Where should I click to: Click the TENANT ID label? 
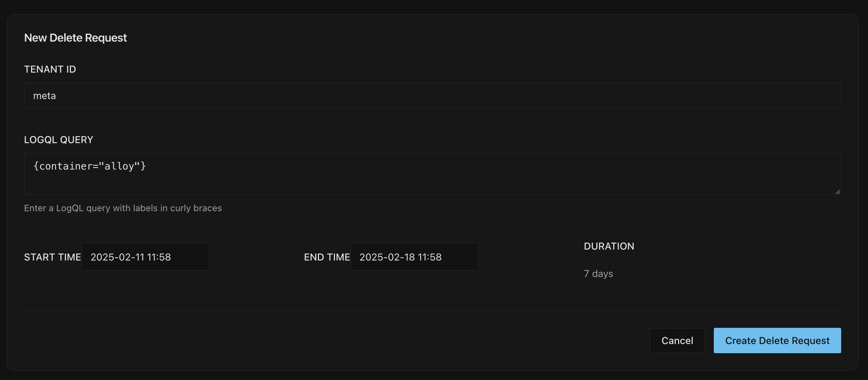[x=50, y=69]
